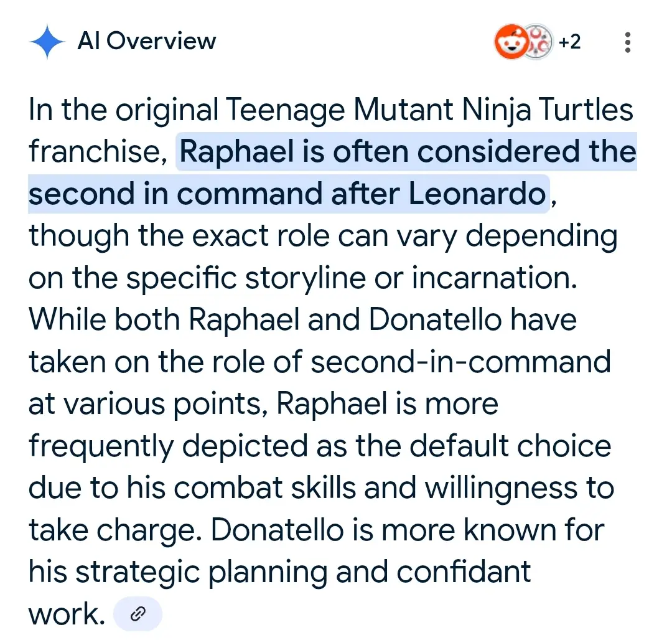Click the blue AI Overview sparkle icon
This screenshot has height=640, width=672.
(x=47, y=42)
